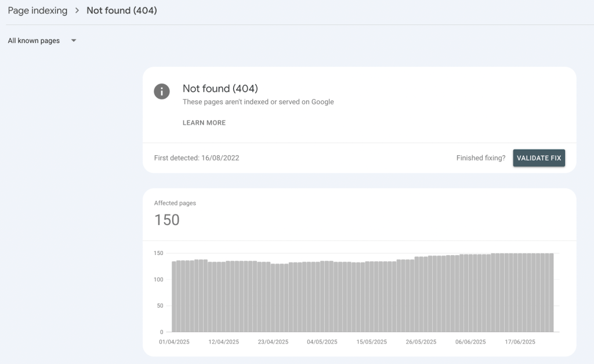Click the last bar of the chart

pyautogui.click(x=552, y=293)
